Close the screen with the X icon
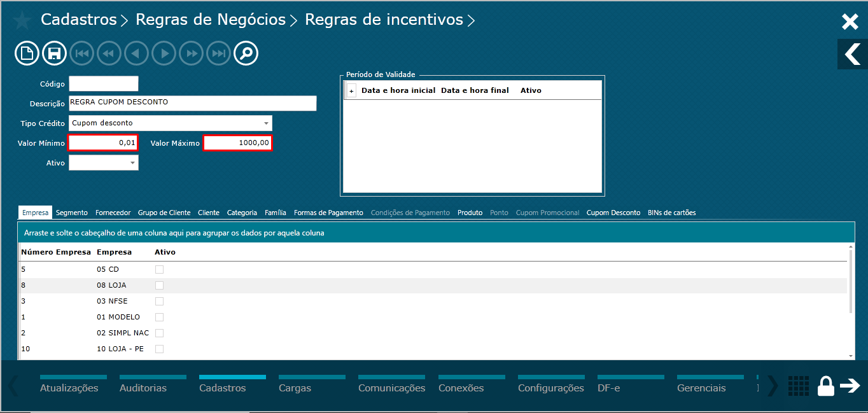 (850, 22)
